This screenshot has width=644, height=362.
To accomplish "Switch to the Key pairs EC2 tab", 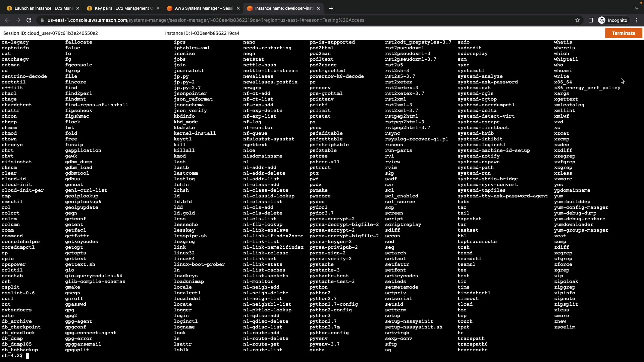I will pyautogui.click(x=121, y=8).
